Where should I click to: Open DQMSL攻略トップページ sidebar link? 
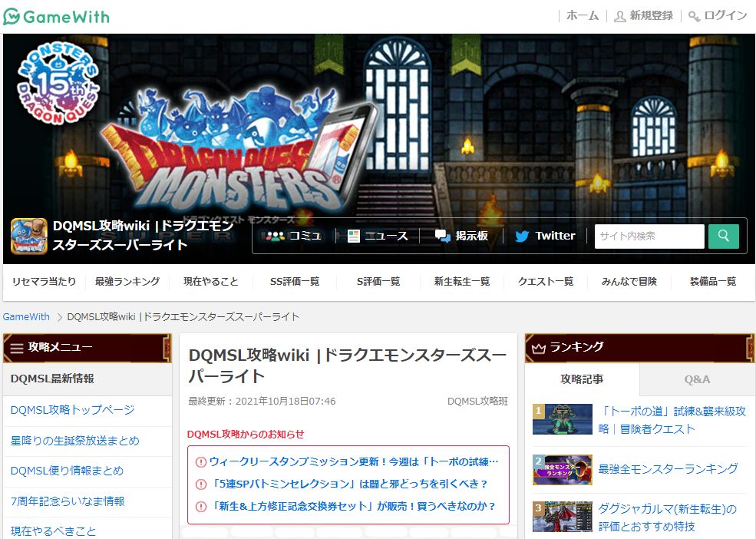72,410
